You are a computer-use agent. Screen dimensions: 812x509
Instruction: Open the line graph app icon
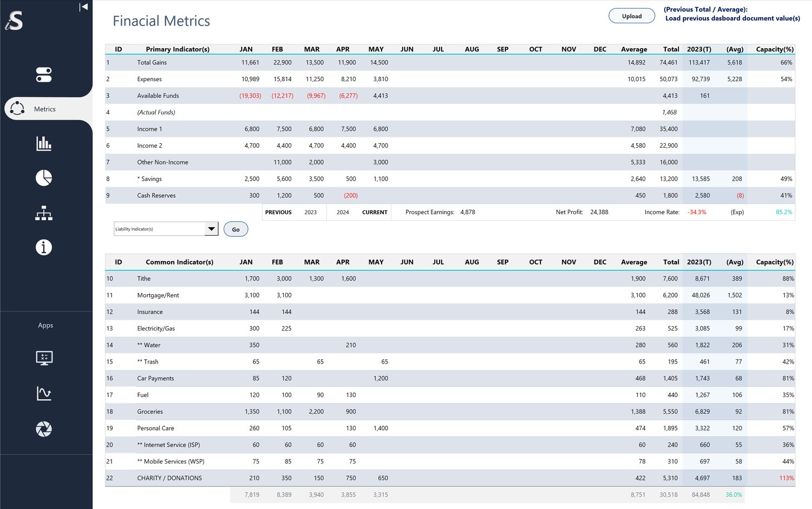[x=44, y=393]
